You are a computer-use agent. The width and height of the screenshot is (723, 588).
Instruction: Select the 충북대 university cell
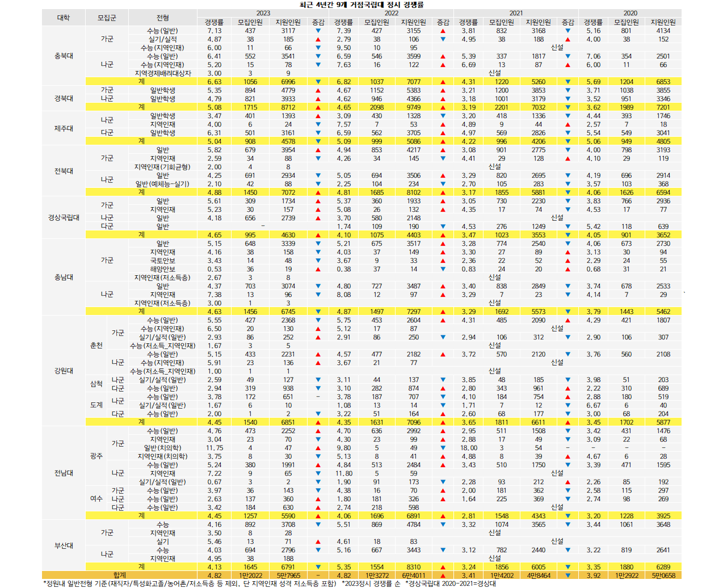tap(64, 56)
